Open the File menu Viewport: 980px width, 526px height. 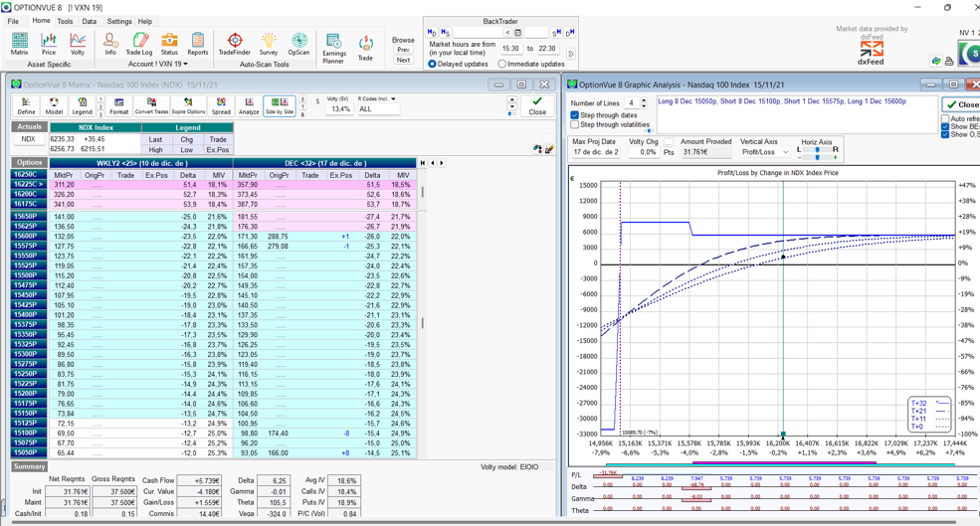(13, 21)
